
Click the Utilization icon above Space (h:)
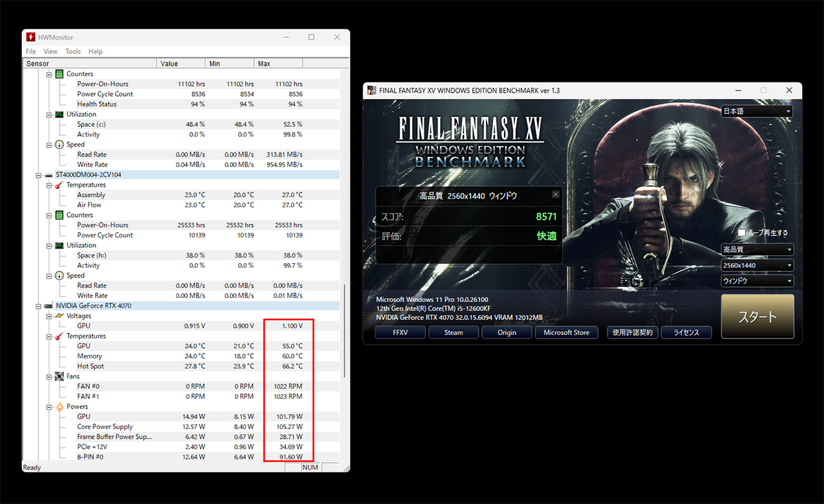tap(59, 246)
